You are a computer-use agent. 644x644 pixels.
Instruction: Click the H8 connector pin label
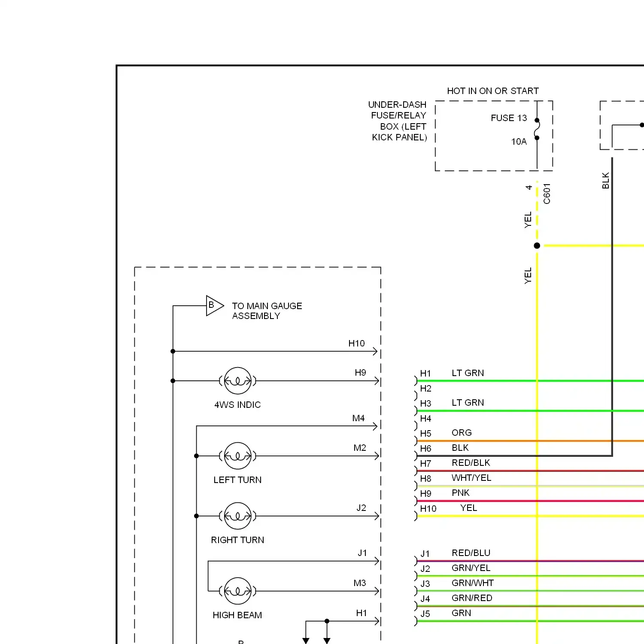click(425, 479)
